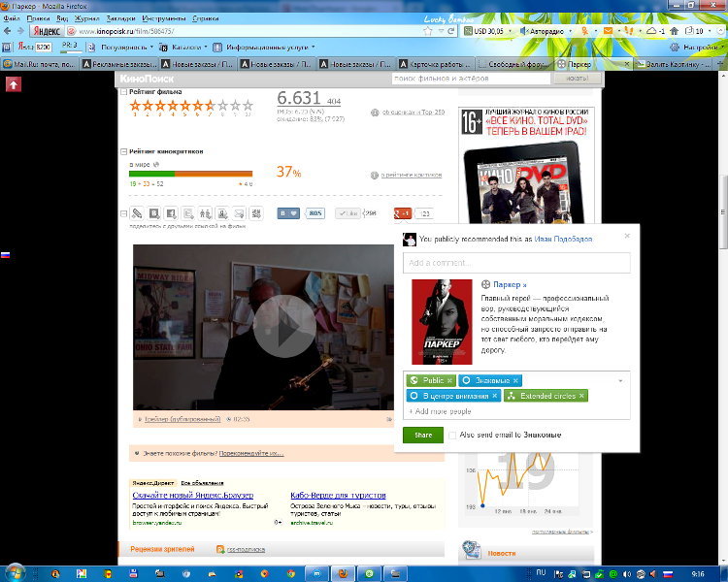The width and height of the screenshot is (728, 582).
Task: Open Скачайте новый Яндекс.Браузер ad link
Action: pyautogui.click(x=193, y=496)
